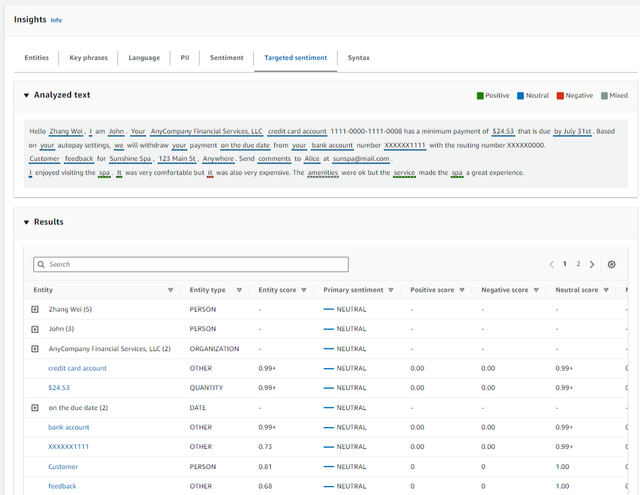Expand AnyCompany Financial Services row

point(35,348)
